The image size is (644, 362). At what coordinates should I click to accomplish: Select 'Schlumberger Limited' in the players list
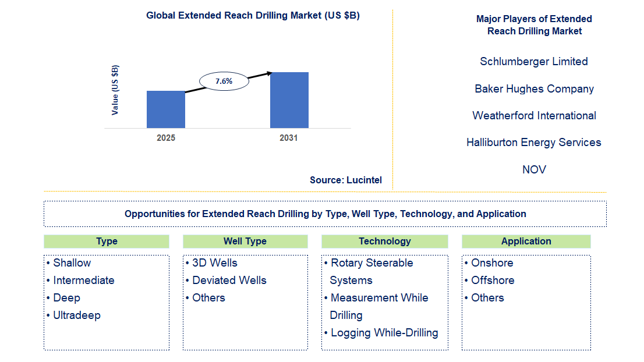[534, 62]
